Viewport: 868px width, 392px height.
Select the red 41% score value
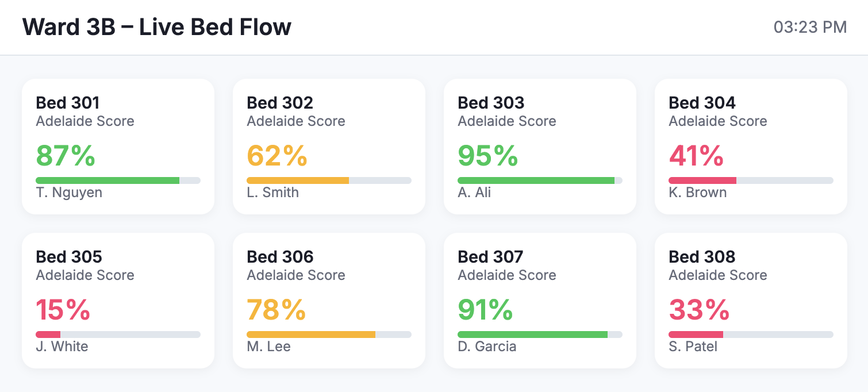[696, 156]
